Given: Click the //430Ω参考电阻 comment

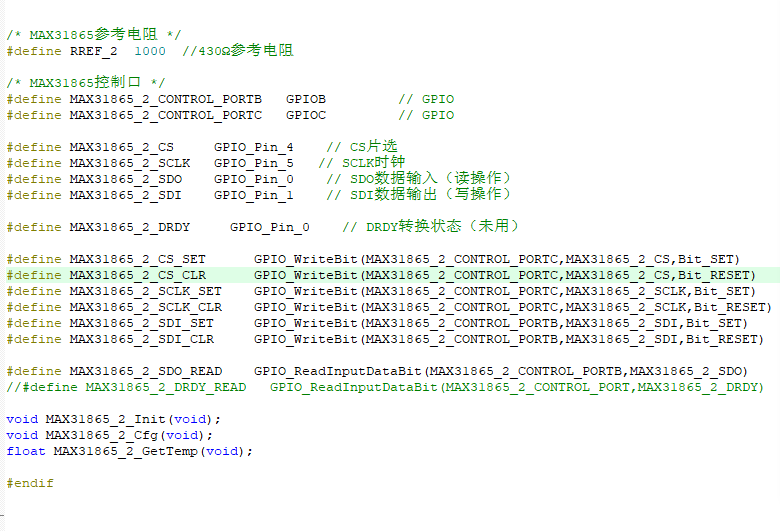Looking at the screenshot, I should tap(238, 51).
